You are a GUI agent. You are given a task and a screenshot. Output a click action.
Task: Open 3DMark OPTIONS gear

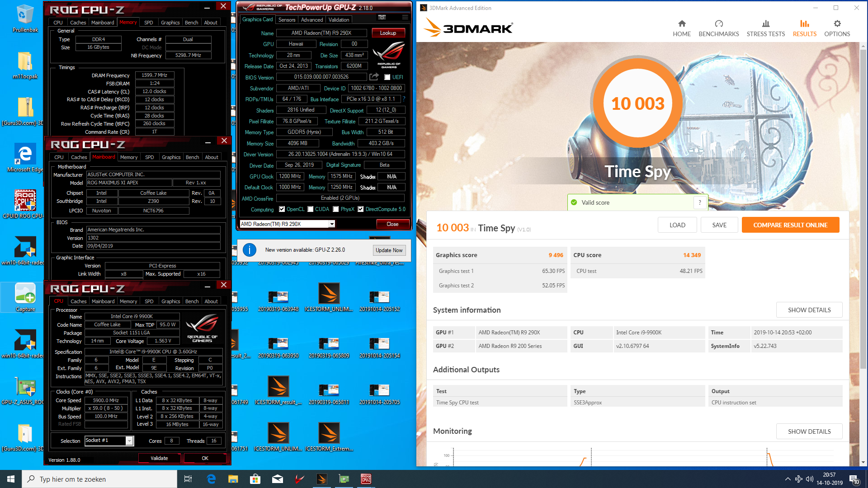(837, 28)
